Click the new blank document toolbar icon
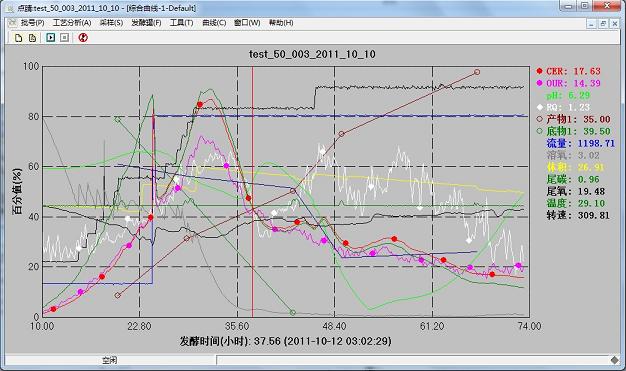This screenshot has height=371, width=626. click(18, 38)
